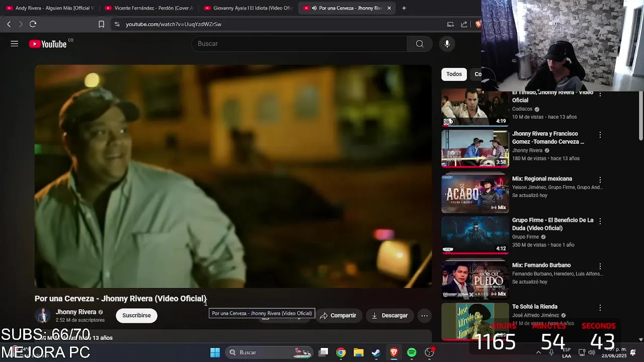Click the Windows taskbar Buscar search box
The height and width of the screenshot is (362, 644).
pos(269,352)
